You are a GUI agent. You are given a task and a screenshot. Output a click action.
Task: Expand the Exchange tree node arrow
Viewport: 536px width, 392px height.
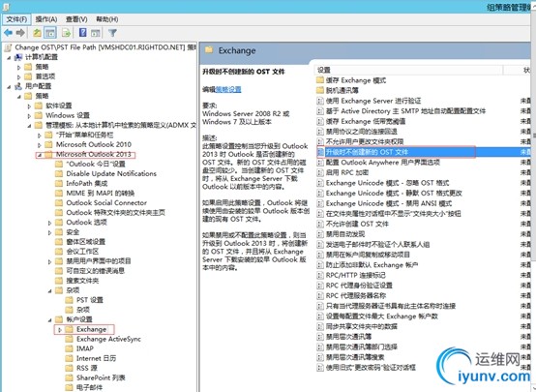click(60, 330)
